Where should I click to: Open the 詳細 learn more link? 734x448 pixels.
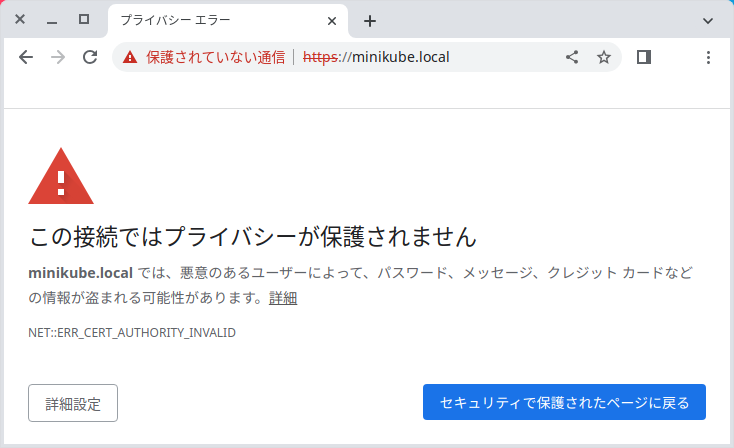283,298
